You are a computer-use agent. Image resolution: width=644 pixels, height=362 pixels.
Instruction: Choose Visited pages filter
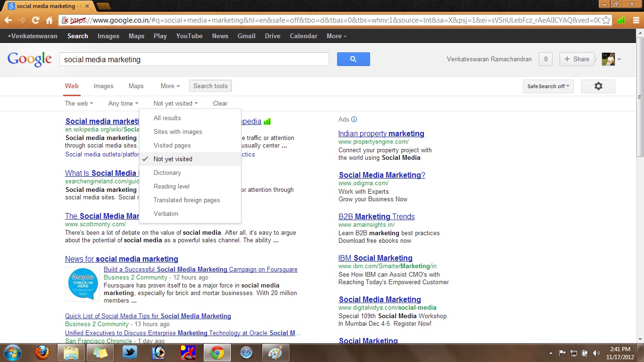[190, 146]
